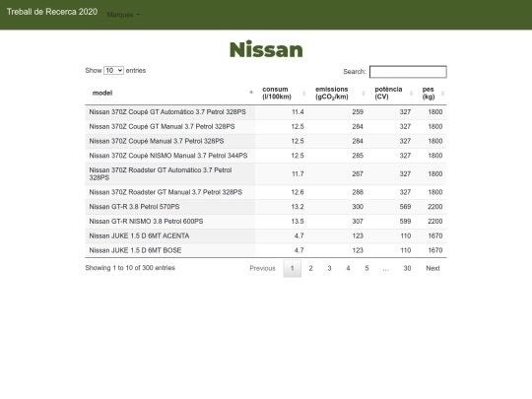Go to pagination page 2
This screenshot has width=532, height=399.
click(x=310, y=268)
